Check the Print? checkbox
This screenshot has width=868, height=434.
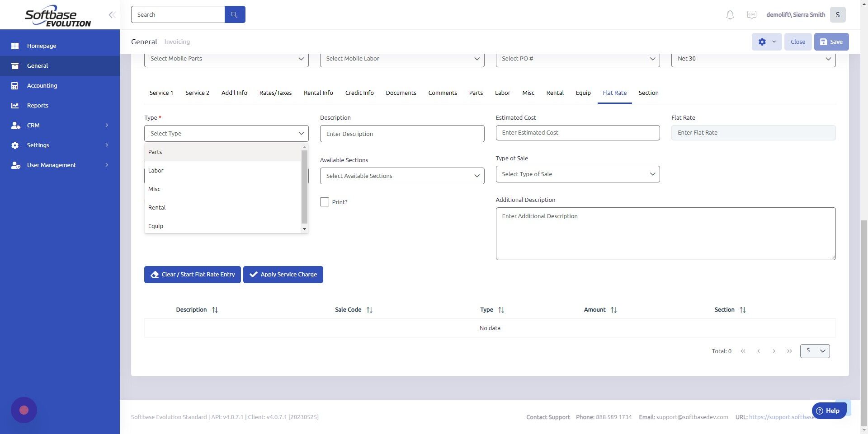point(324,202)
